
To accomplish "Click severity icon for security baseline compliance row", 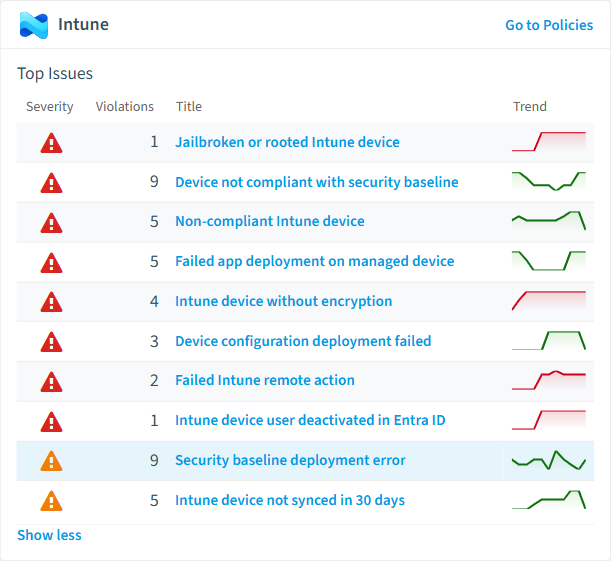I will 51,183.
